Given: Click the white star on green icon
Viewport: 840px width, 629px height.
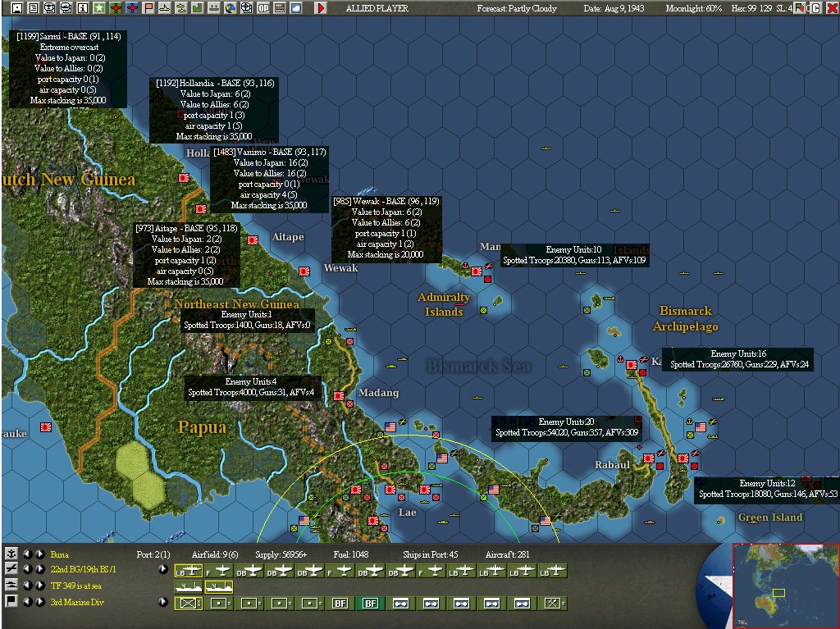Looking at the screenshot, I should click(99, 8).
